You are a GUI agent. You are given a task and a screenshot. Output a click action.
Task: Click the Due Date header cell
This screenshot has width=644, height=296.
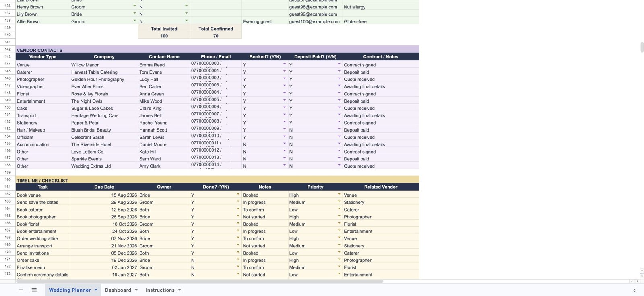[104, 187]
